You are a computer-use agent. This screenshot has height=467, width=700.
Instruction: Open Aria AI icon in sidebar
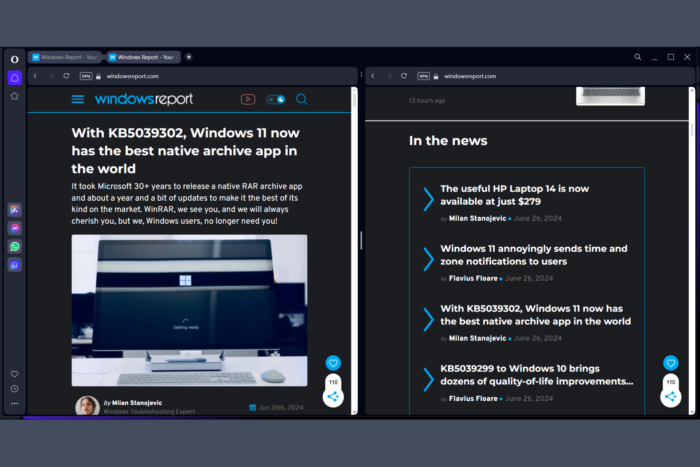(15, 209)
